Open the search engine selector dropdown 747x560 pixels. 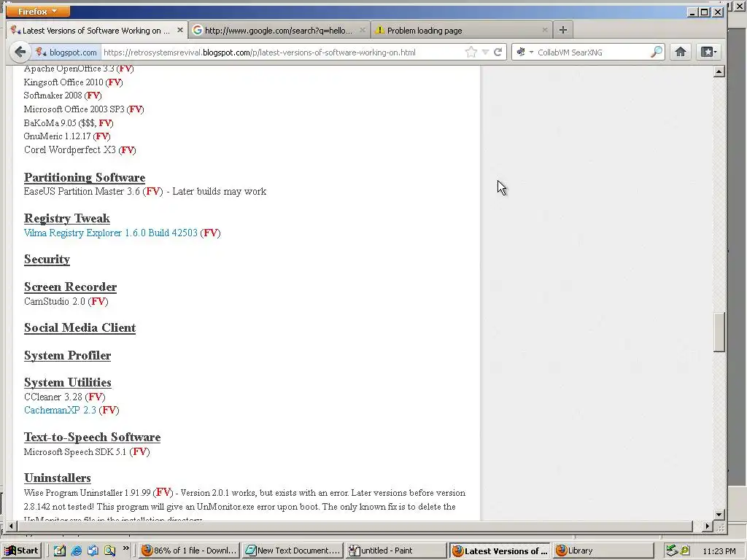(525, 52)
